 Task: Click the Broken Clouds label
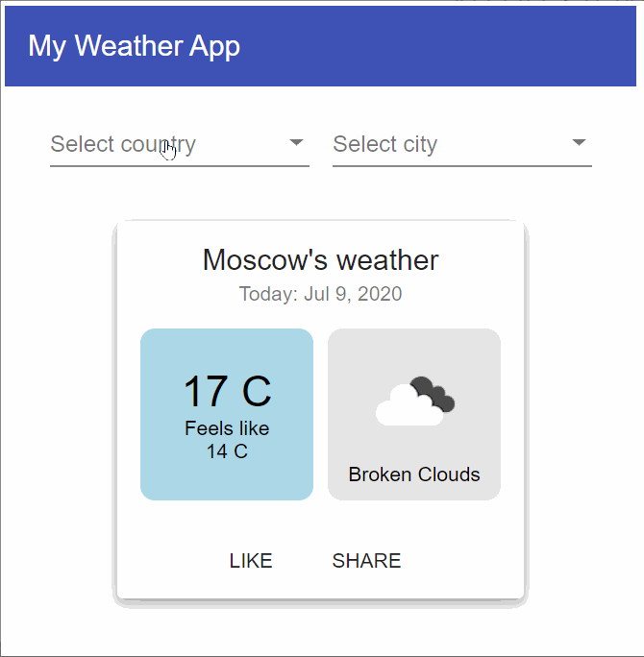[413, 474]
